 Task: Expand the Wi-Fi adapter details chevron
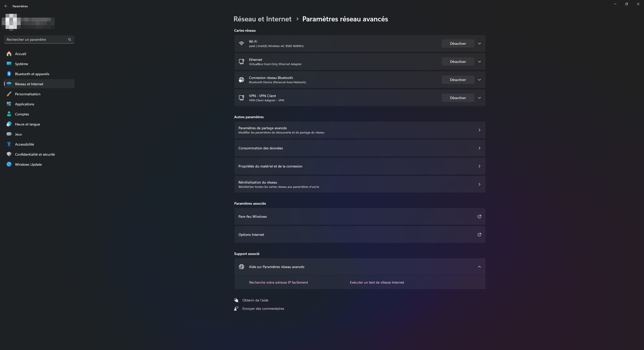click(x=479, y=43)
